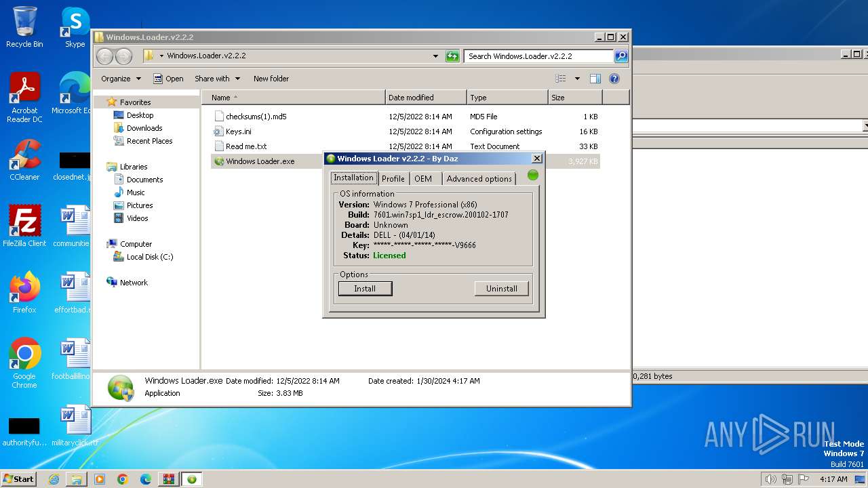This screenshot has height=488, width=868.
Task: Open Chrome from the taskbar
Action: [123, 479]
